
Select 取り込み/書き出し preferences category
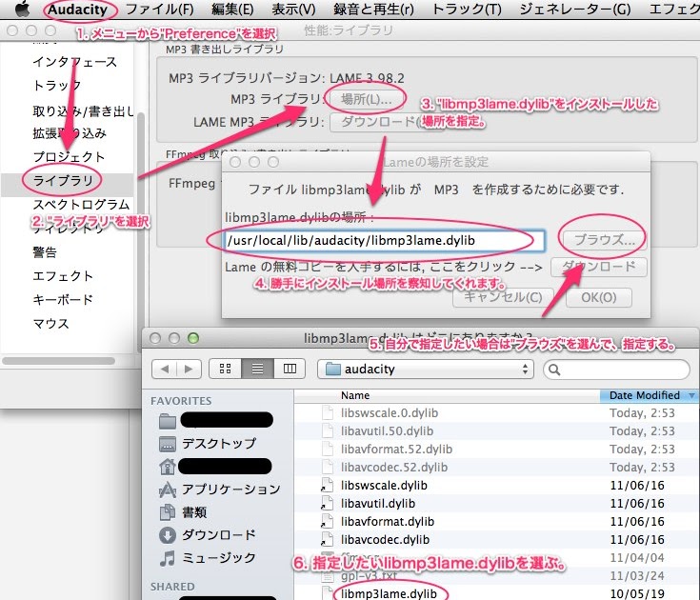point(83,110)
